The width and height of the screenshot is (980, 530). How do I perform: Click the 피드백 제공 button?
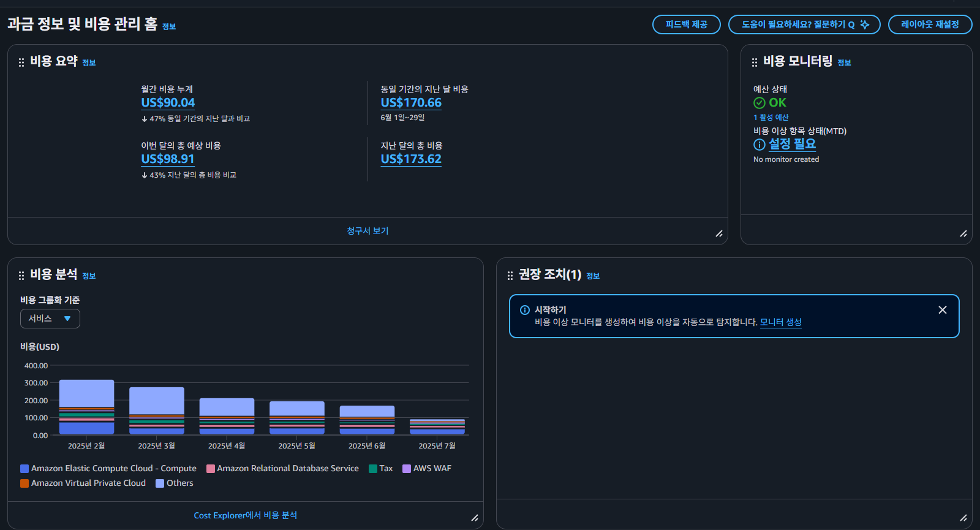coord(686,25)
